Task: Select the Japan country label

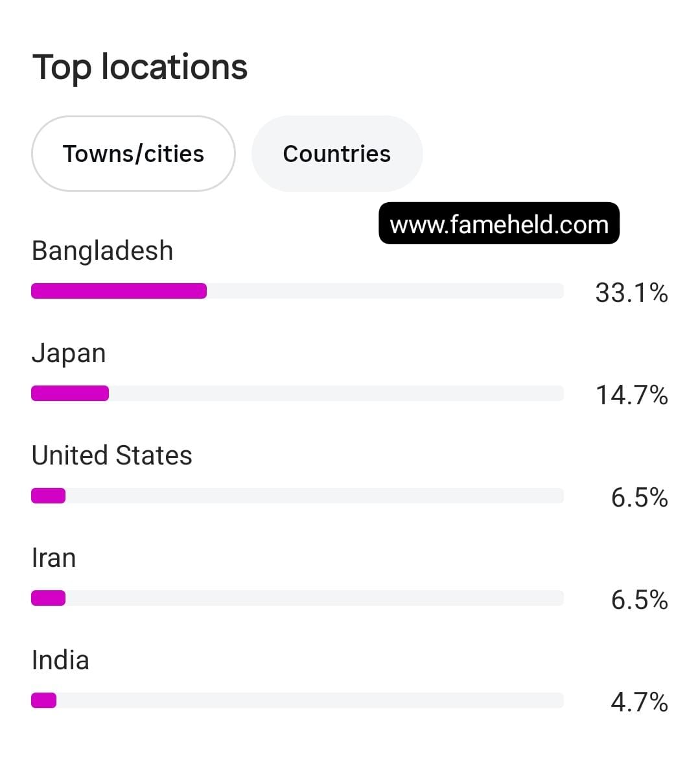Action: tap(69, 354)
